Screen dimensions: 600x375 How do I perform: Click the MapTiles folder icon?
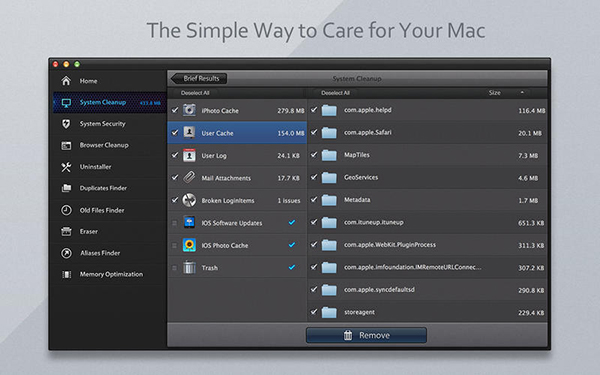pyautogui.click(x=329, y=155)
